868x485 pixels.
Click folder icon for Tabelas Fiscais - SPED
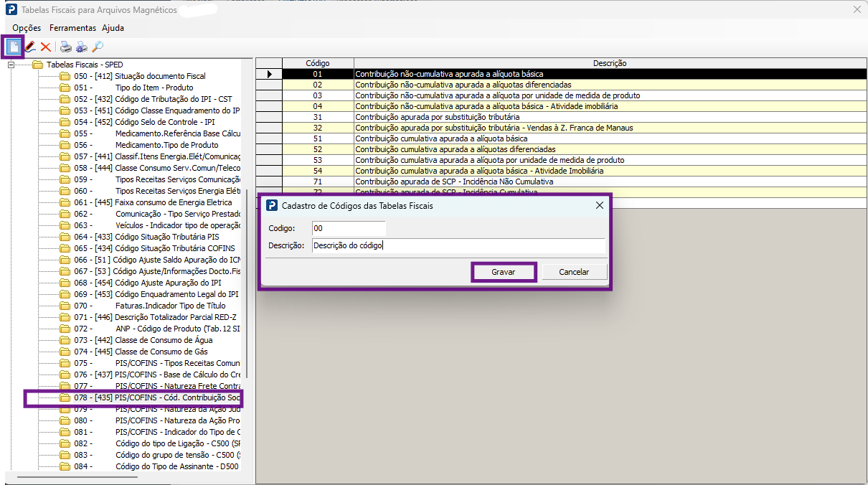tap(38, 65)
